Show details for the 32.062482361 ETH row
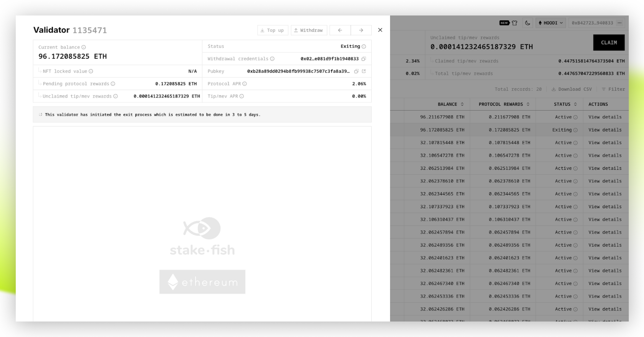Viewport: 644px width, 337px height. 605,271
